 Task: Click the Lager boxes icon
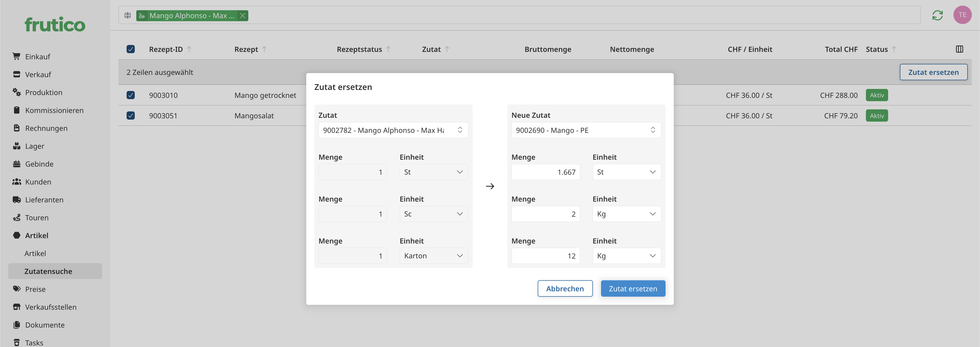(x=16, y=146)
